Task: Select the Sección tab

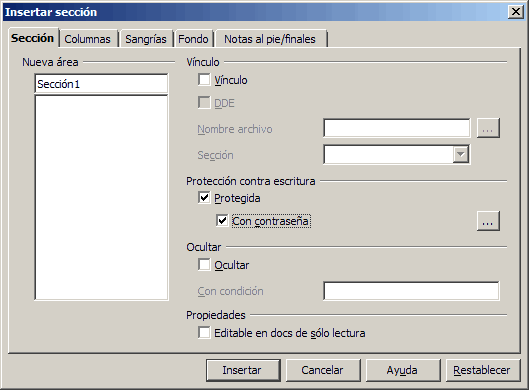Action: coord(33,38)
